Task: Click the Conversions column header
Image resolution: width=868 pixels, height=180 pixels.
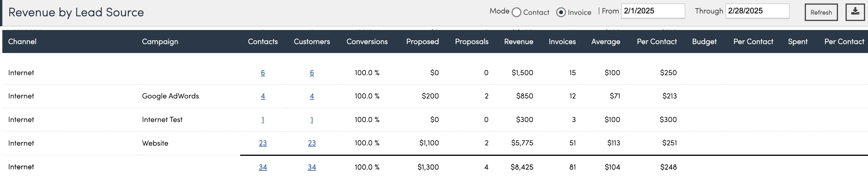Action: [367, 42]
